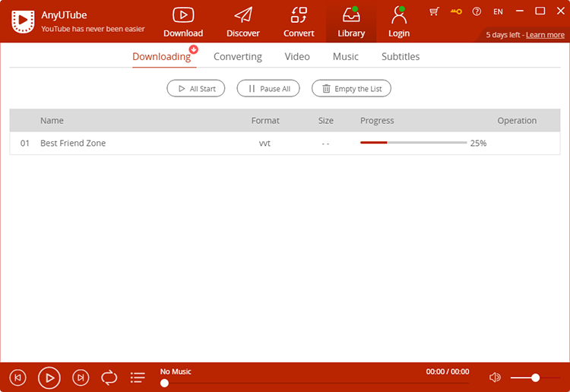Viewport: 570px width, 392px height.
Task: Follow the Learn more link
Action: 545,35
